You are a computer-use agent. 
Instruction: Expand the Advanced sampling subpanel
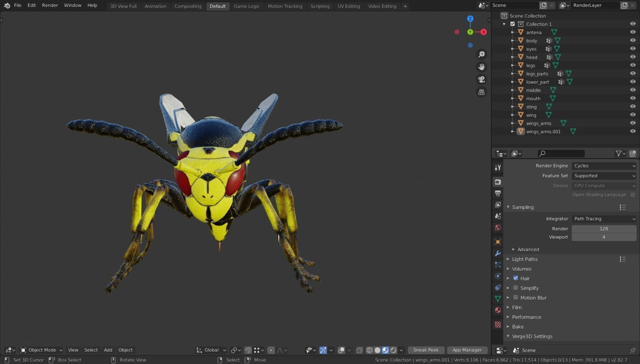528,249
